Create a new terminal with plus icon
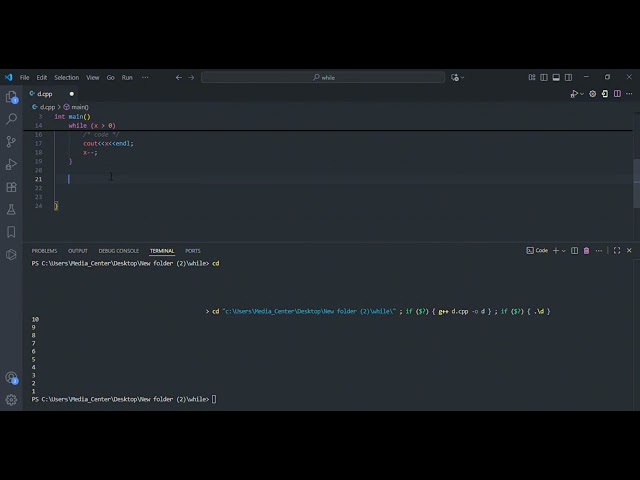The height and width of the screenshot is (480, 640). 556,251
